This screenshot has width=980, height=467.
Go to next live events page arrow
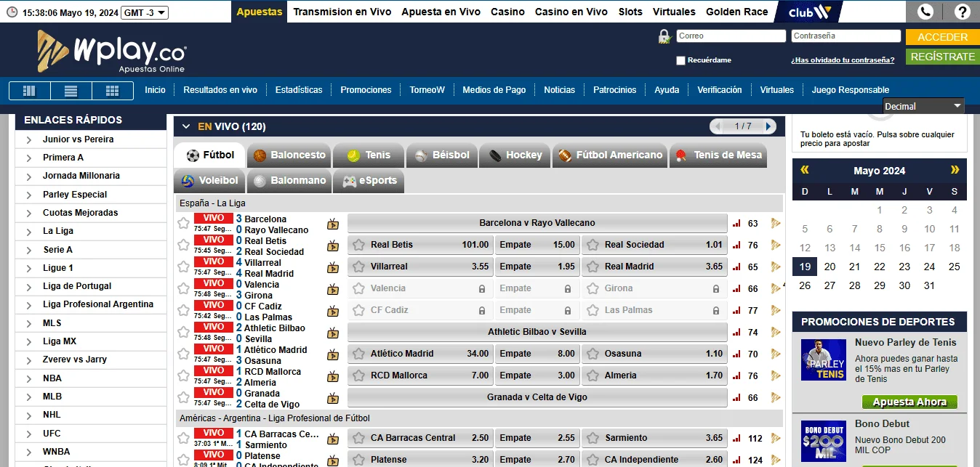pos(769,126)
